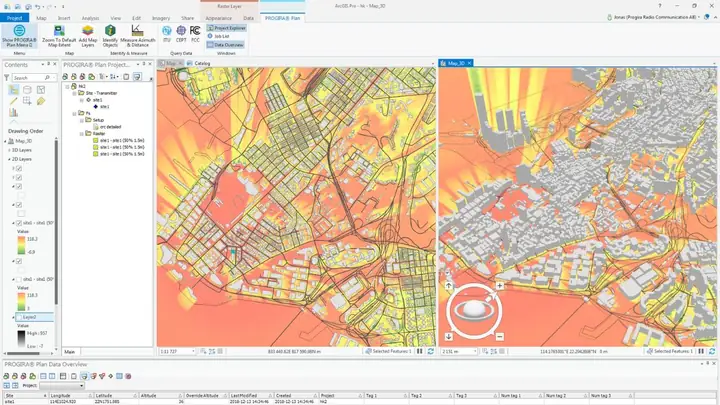This screenshot has height=405, width=720.
Task: Toggle third layer checkbox under 2D Layers
Action: pyautogui.click(x=19, y=187)
